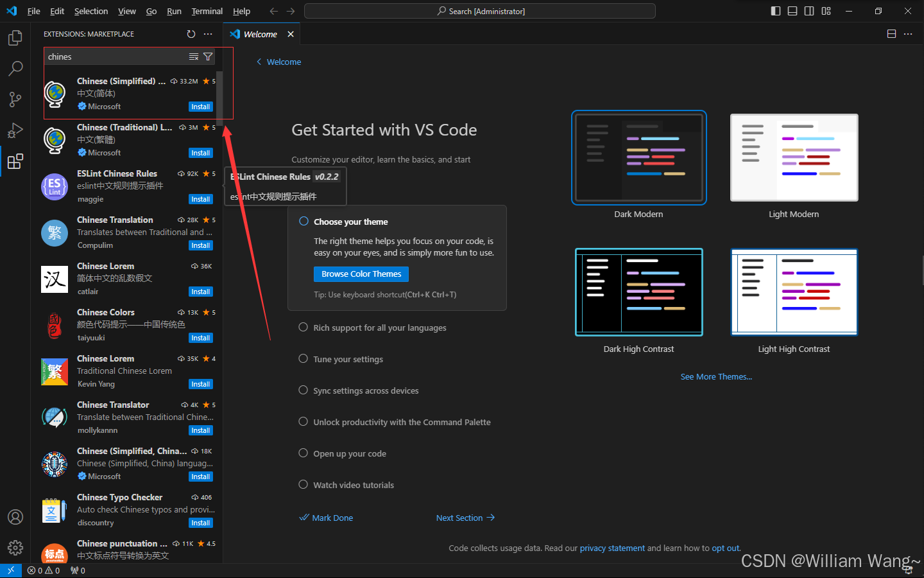This screenshot has width=924, height=578.
Task: Choose the Light Modern theme preview
Action: point(794,158)
